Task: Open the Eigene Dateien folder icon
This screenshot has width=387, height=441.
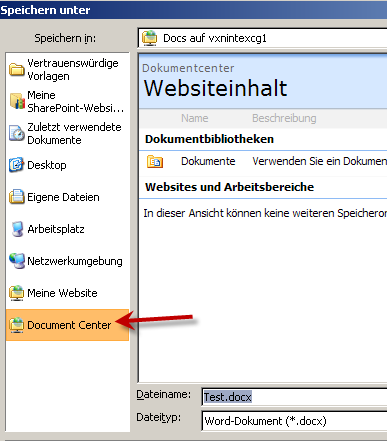Action: coord(16,197)
